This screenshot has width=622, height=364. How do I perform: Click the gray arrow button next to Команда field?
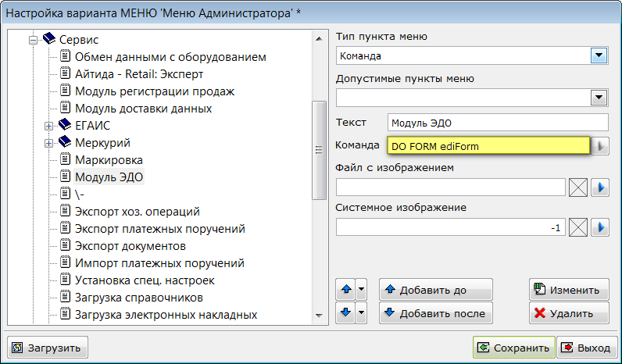[600, 146]
